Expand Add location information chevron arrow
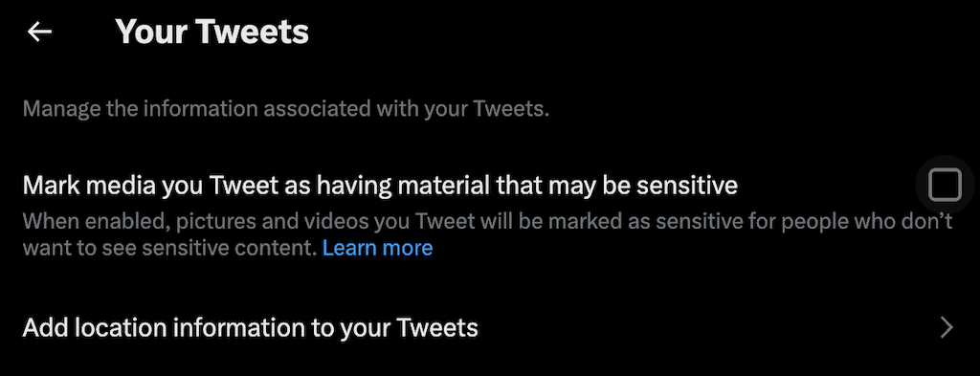This screenshot has height=376, width=980. click(947, 327)
